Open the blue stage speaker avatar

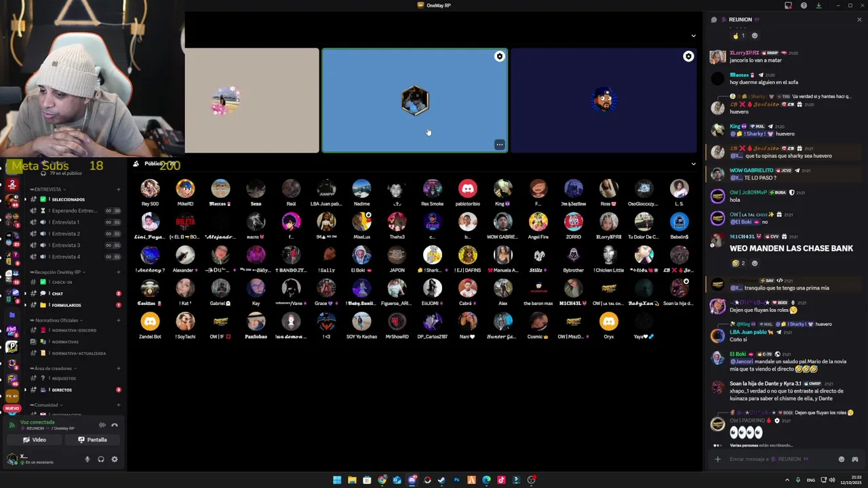pyautogui.click(x=415, y=101)
